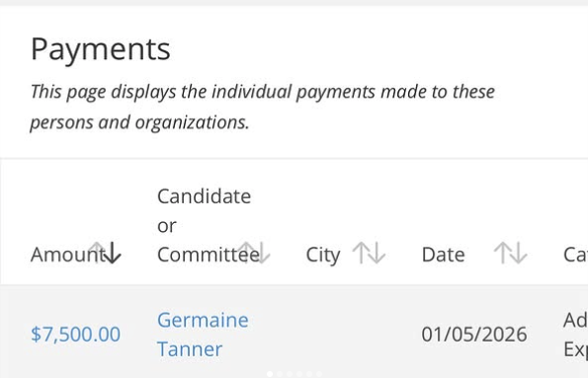Sort Date ascending with its up arrow
The image size is (588, 378).
[x=502, y=253]
